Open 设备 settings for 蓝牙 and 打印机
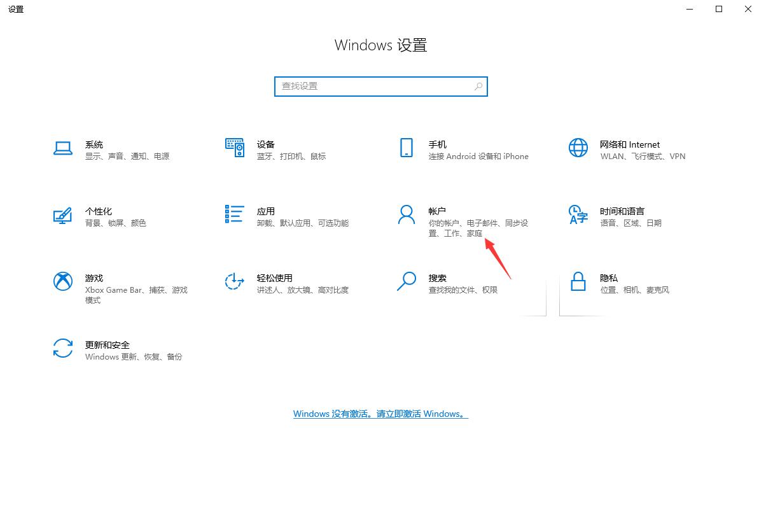This screenshot has height=532, width=759. [x=234, y=148]
